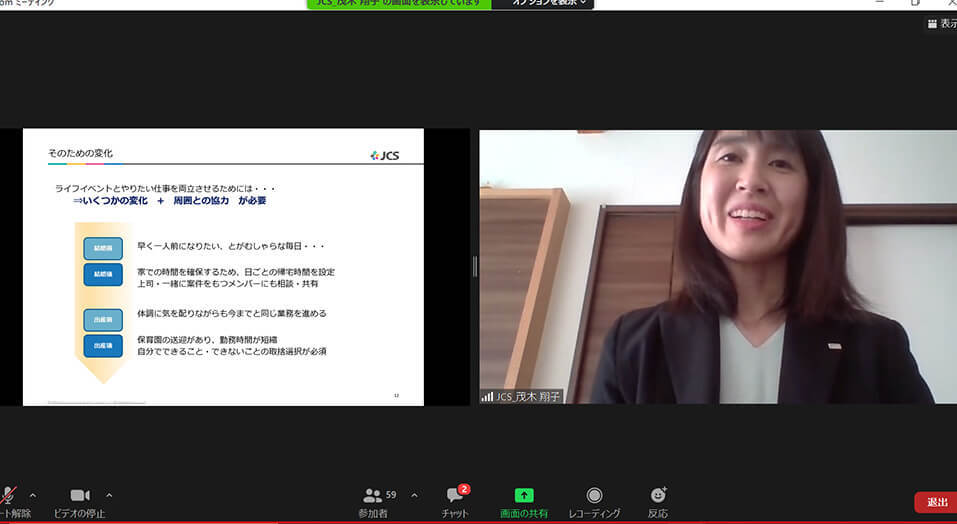Click the divider handle between slide and video
957x524 pixels.
click(x=474, y=266)
